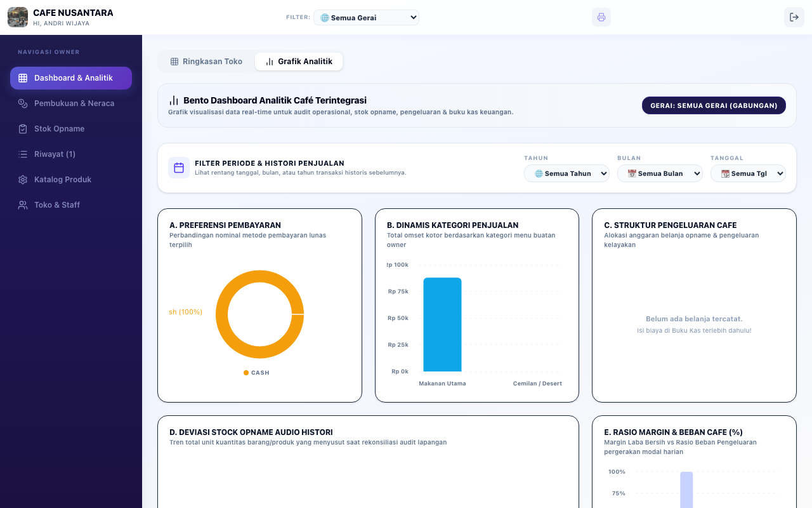Click the light purple bar in Rasio Margin chart
The height and width of the screenshot is (508, 812).
(x=686, y=490)
